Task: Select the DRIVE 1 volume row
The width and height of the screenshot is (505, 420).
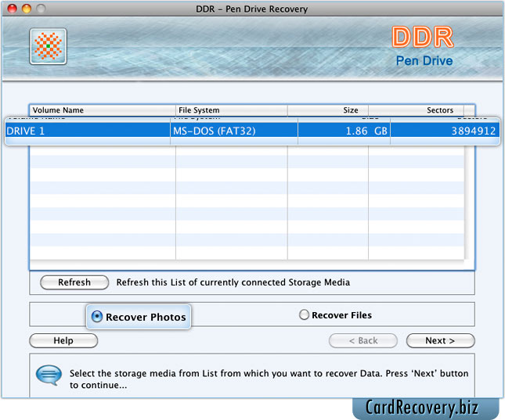Action: pos(252,131)
